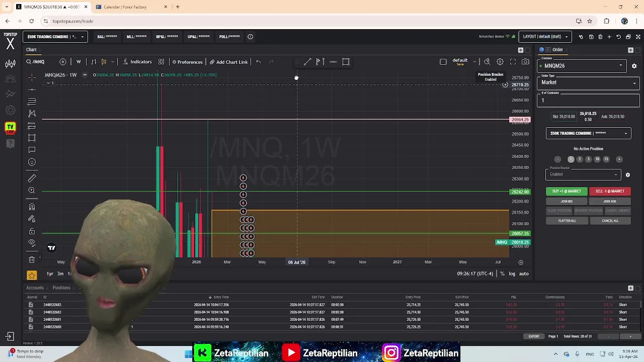The width and height of the screenshot is (644, 362).
Task: Switch to the Chart tab
Action: click(31, 50)
